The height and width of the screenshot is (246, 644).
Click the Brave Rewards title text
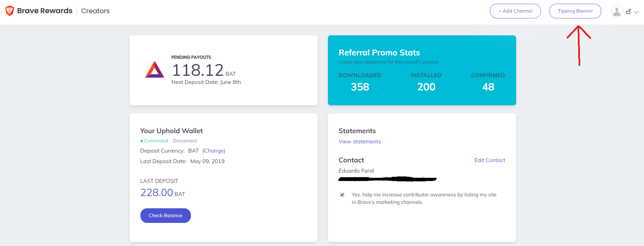click(45, 11)
